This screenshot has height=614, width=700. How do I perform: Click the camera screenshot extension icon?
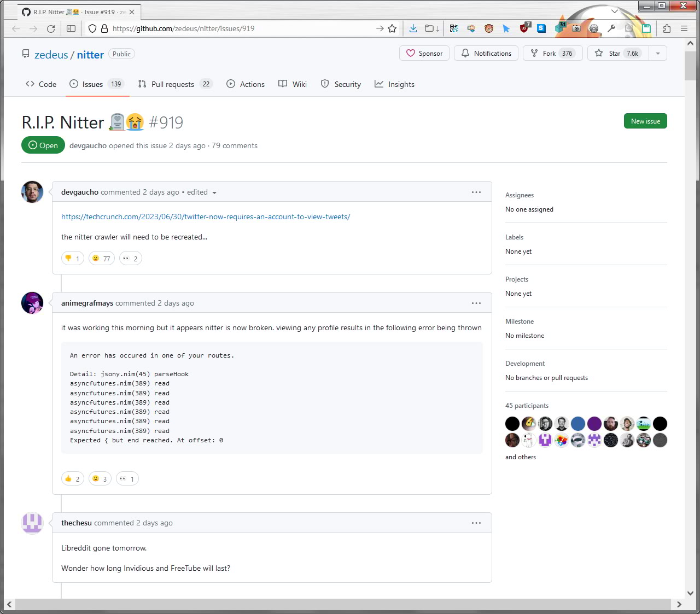point(576,28)
